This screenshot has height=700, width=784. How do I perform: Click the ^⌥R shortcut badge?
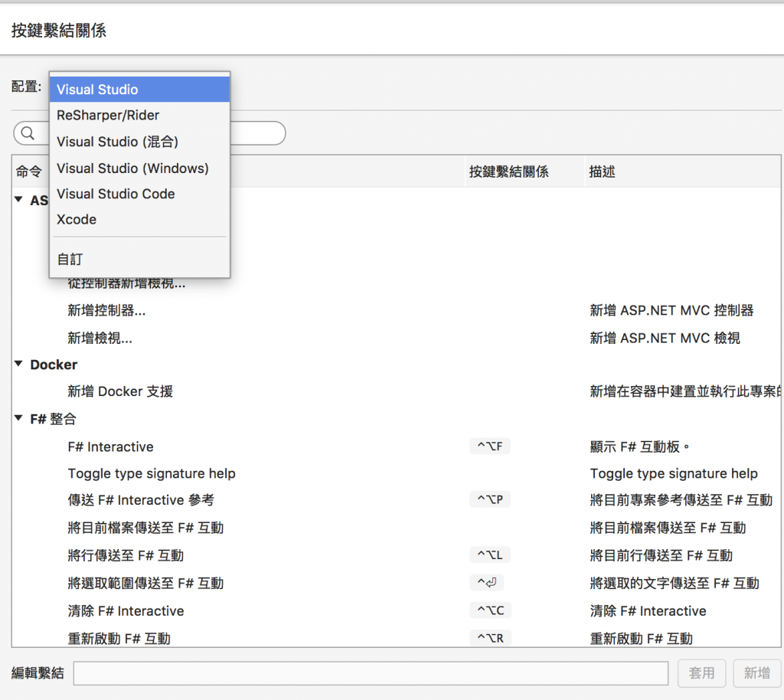(x=491, y=638)
